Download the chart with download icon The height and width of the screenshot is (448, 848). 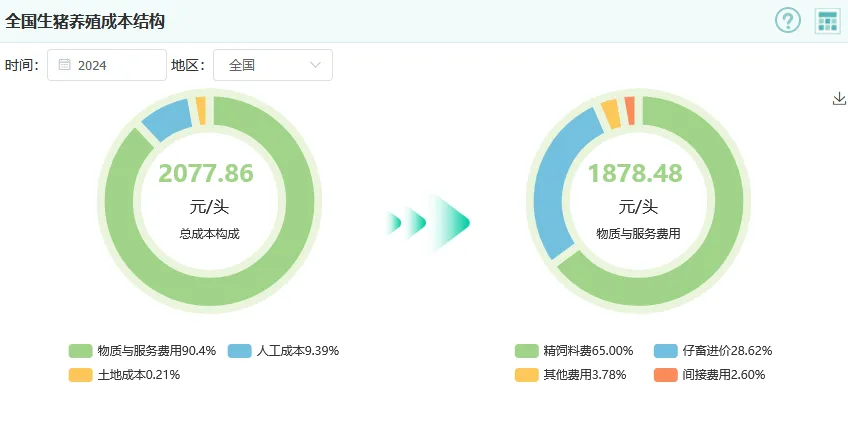click(839, 98)
